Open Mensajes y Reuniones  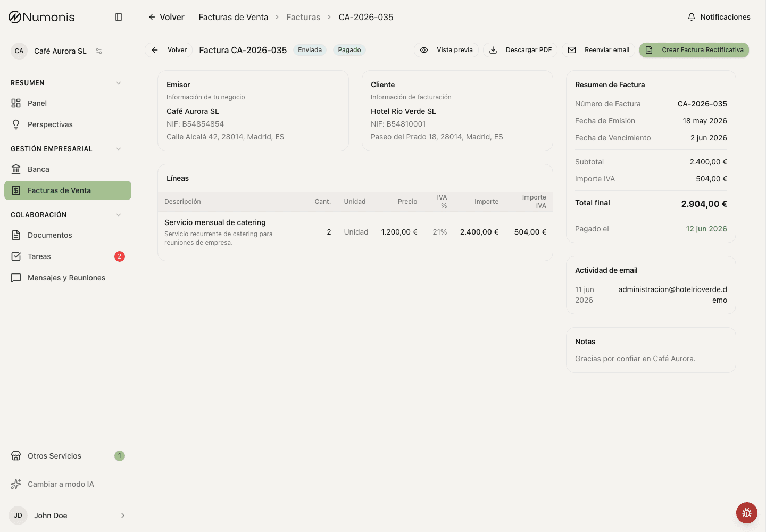click(x=68, y=278)
